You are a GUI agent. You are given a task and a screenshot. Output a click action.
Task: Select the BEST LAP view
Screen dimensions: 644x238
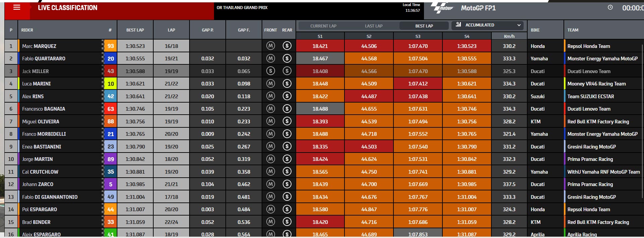[x=424, y=26]
